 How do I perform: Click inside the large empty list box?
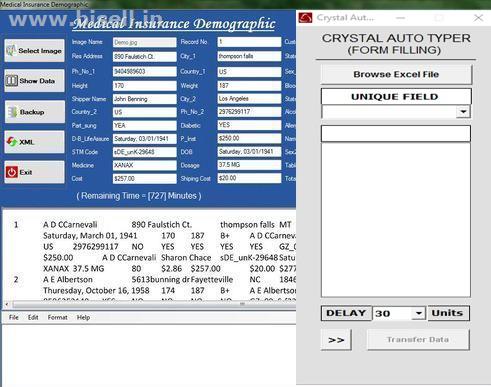pyautogui.click(x=396, y=220)
